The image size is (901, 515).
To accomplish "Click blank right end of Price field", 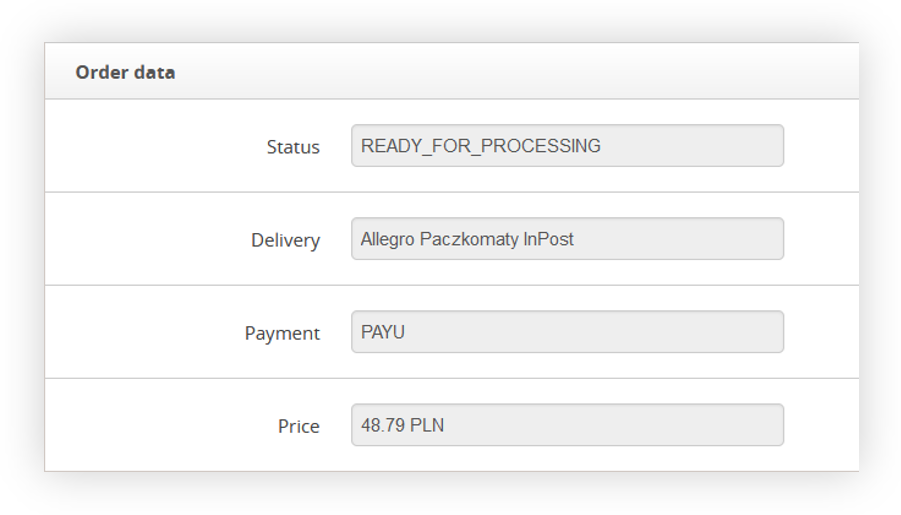I will [740, 425].
